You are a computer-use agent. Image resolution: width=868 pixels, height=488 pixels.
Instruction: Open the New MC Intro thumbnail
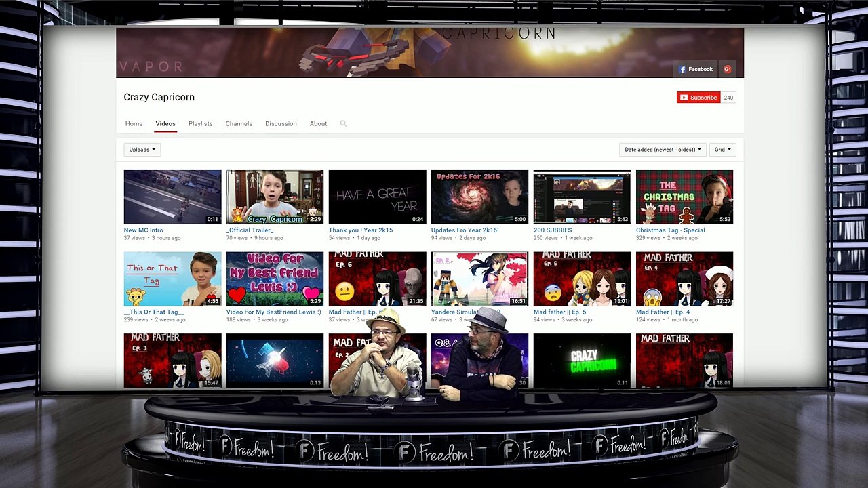click(x=172, y=197)
